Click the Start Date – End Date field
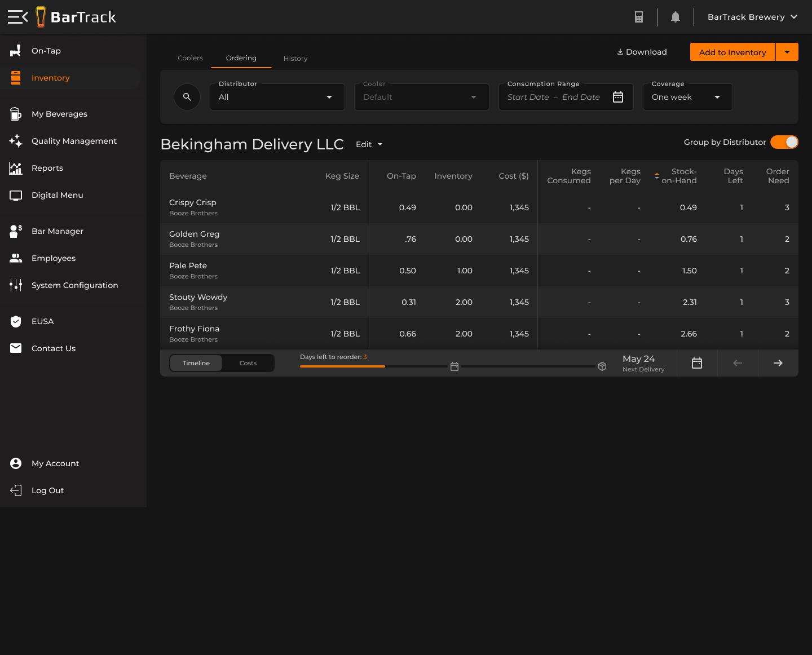Screen dimensions: 812x655 click(566, 97)
